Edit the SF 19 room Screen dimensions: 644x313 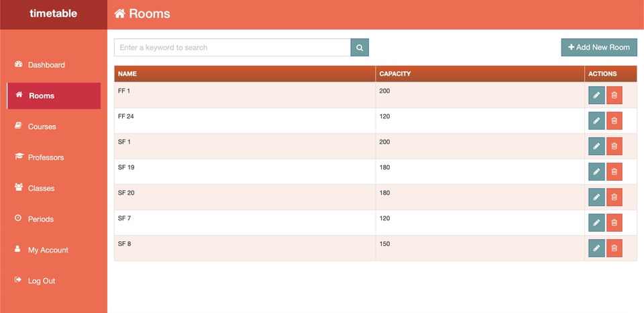click(596, 171)
